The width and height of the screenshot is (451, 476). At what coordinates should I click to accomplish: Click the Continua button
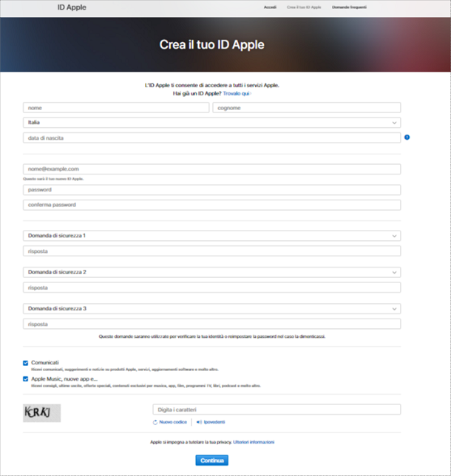211,460
